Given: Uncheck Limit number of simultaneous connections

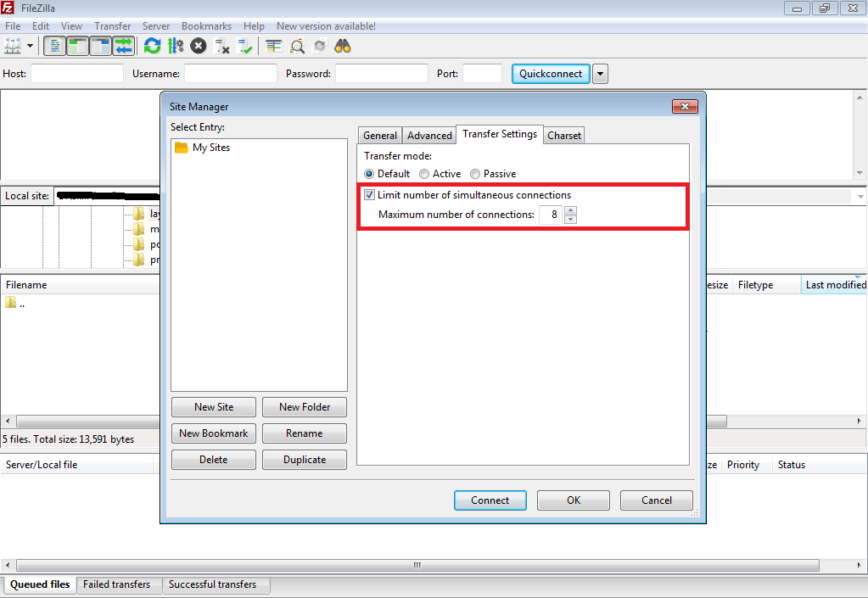Looking at the screenshot, I should 369,195.
